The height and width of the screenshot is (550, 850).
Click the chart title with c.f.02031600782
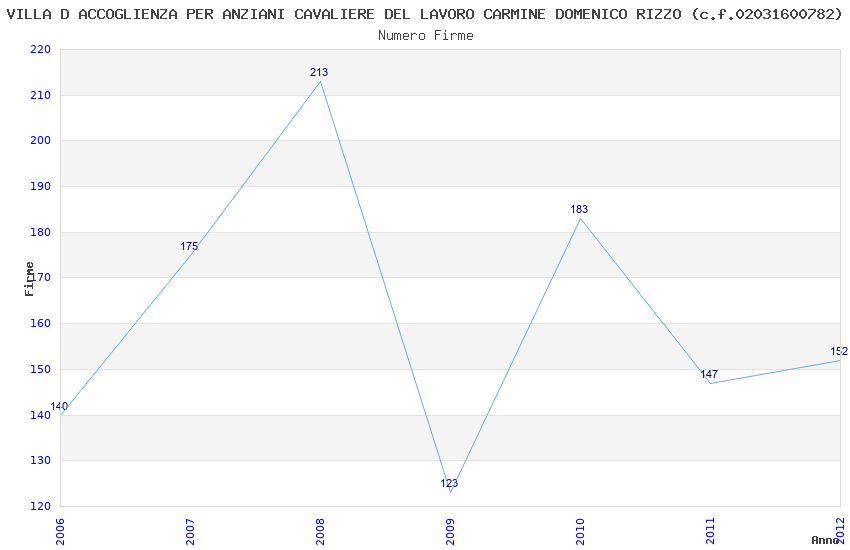[x=424, y=14]
